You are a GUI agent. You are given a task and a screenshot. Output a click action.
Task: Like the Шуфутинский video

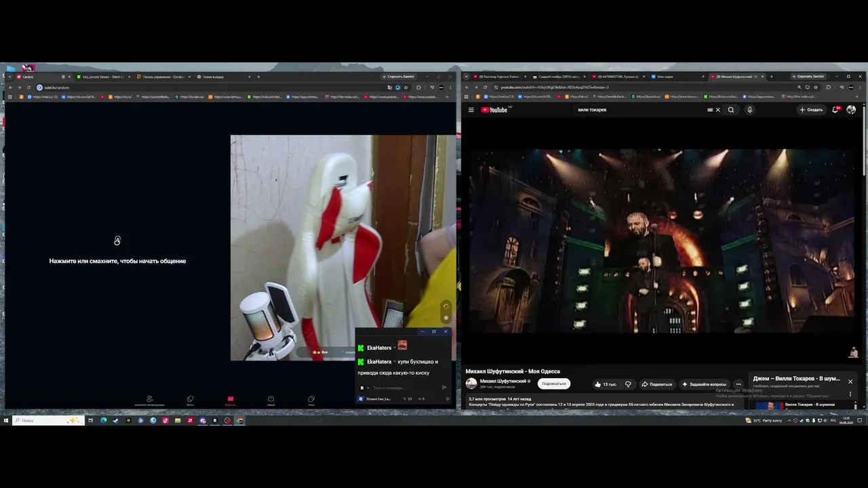pyautogui.click(x=606, y=384)
